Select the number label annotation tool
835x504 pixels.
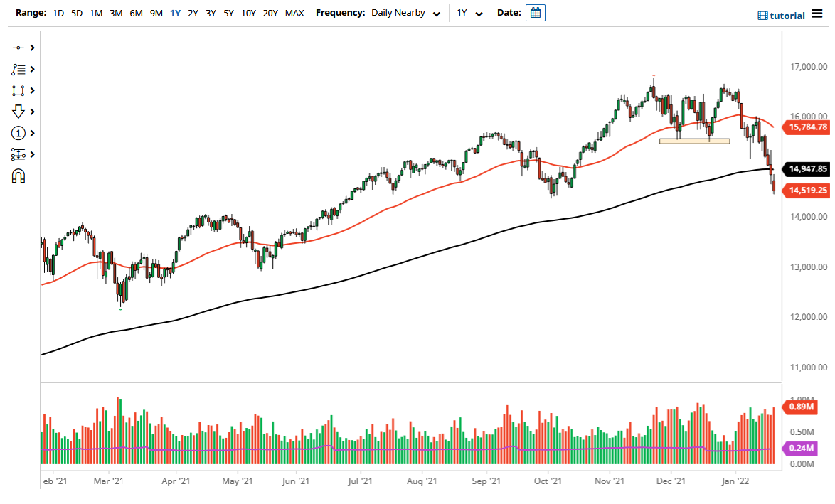[x=19, y=133]
